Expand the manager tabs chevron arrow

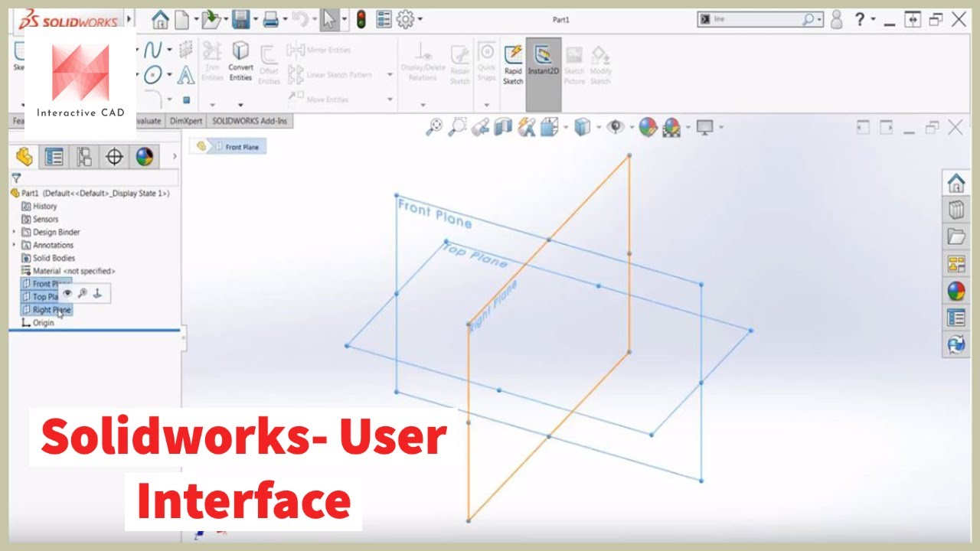[175, 157]
